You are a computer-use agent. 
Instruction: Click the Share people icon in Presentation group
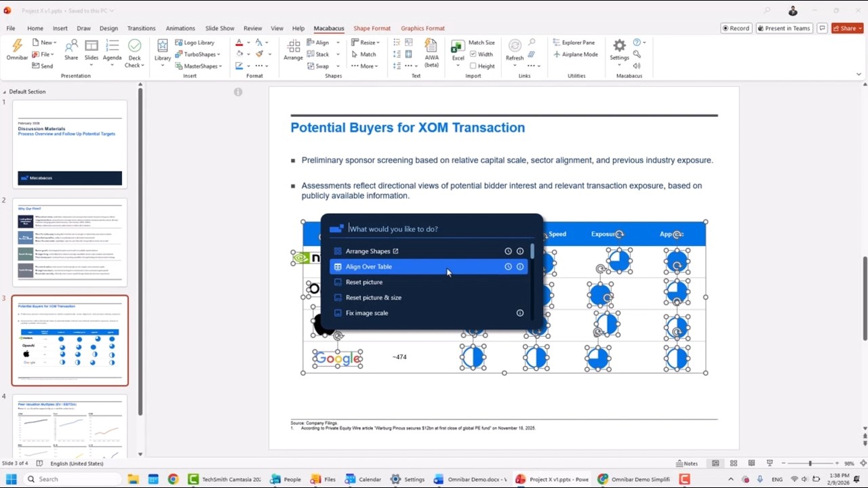pyautogui.click(x=71, y=49)
